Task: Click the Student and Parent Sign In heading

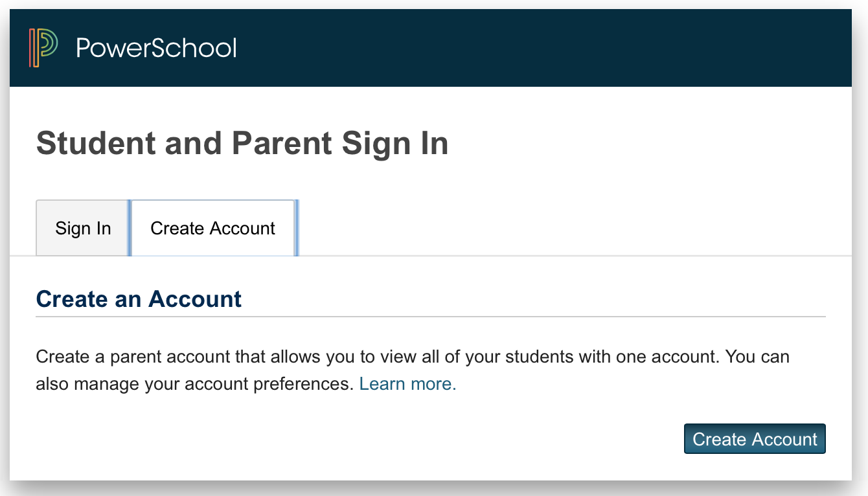Action: point(242,144)
